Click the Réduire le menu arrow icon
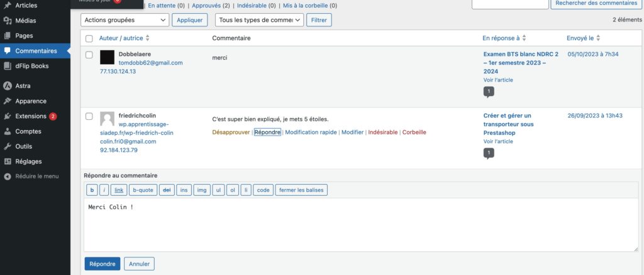 tap(7, 176)
